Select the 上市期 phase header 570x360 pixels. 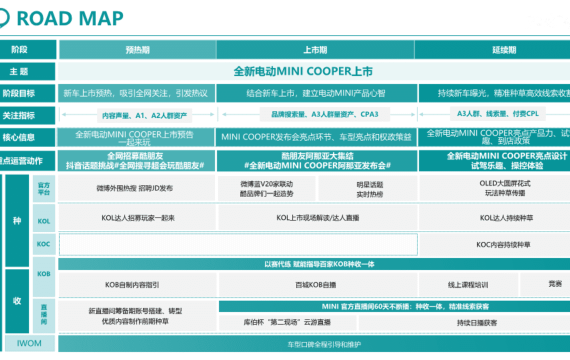(x=315, y=49)
